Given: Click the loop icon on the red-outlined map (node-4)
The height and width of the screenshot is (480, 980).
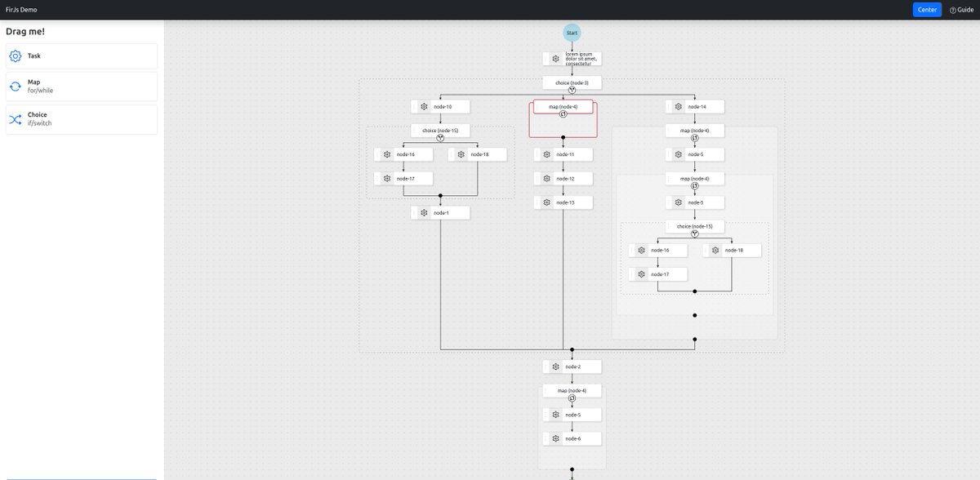Looking at the screenshot, I should pos(563,114).
